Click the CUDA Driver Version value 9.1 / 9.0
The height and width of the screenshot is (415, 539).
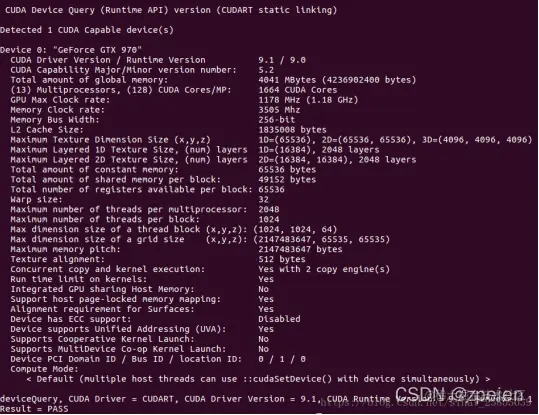pos(282,60)
